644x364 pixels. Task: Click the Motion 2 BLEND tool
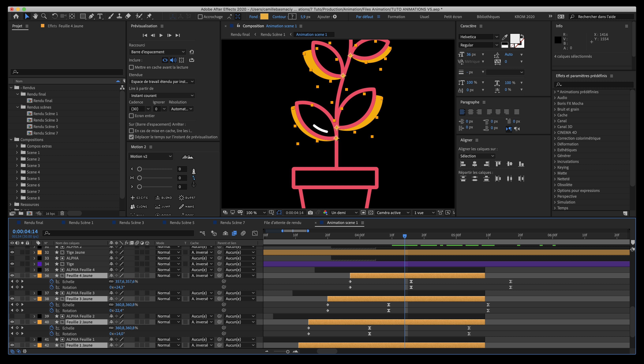click(x=163, y=198)
